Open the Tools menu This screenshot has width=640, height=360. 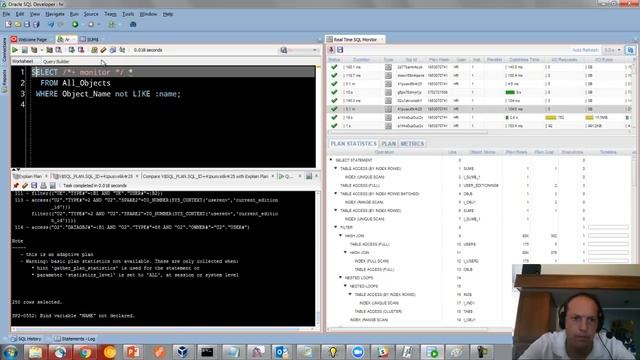pos(128,14)
